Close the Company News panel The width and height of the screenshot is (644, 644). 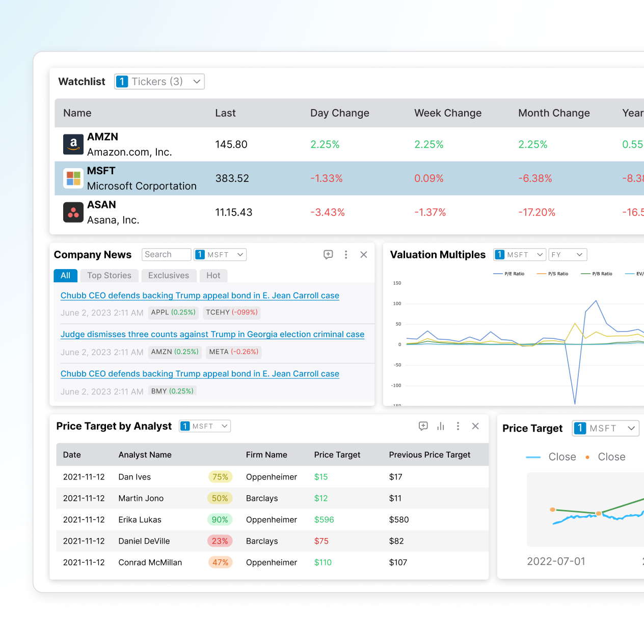click(x=364, y=255)
